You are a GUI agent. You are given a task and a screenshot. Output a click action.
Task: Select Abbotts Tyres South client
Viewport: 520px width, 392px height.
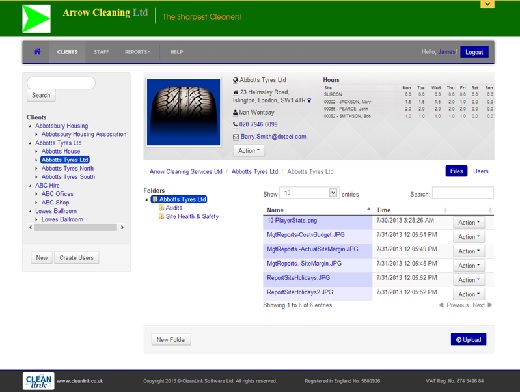68,177
